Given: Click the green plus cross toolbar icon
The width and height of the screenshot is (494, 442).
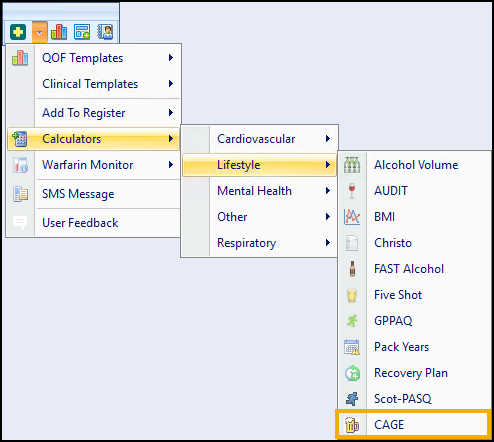Looking at the screenshot, I should (18, 32).
